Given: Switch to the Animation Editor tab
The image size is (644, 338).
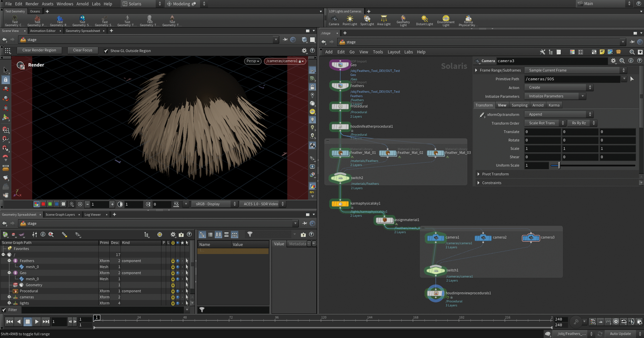Looking at the screenshot, I should tap(43, 31).
